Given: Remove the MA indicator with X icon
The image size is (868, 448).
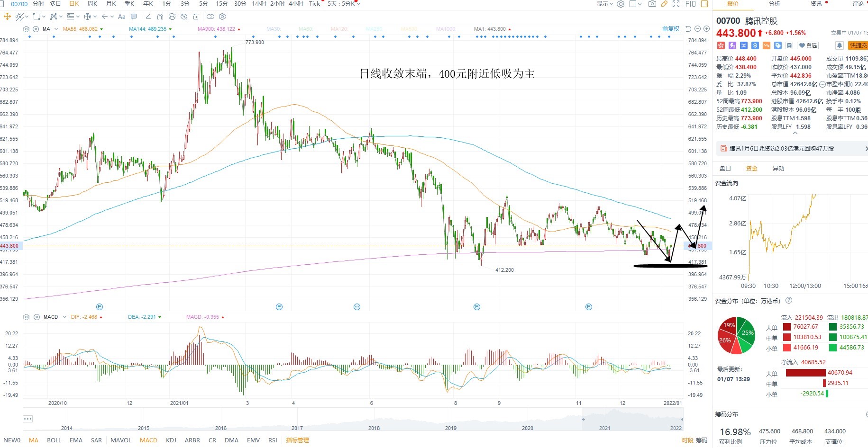Looking at the screenshot, I should click(36, 29).
